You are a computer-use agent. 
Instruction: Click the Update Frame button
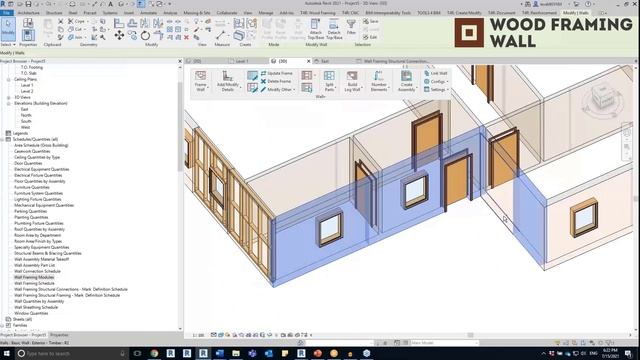pyautogui.click(x=277, y=73)
